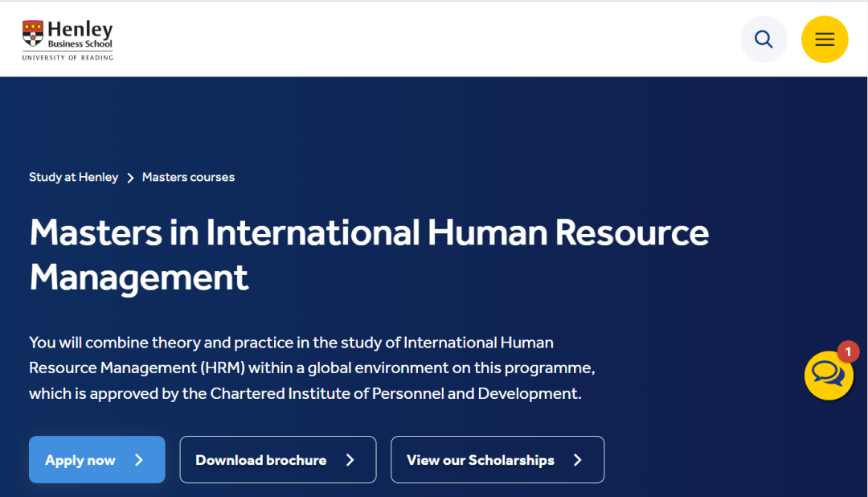Navigate to Masters courses breadcrumb
The height and width of the screenshot is (497, 868).
click(188, 177)
